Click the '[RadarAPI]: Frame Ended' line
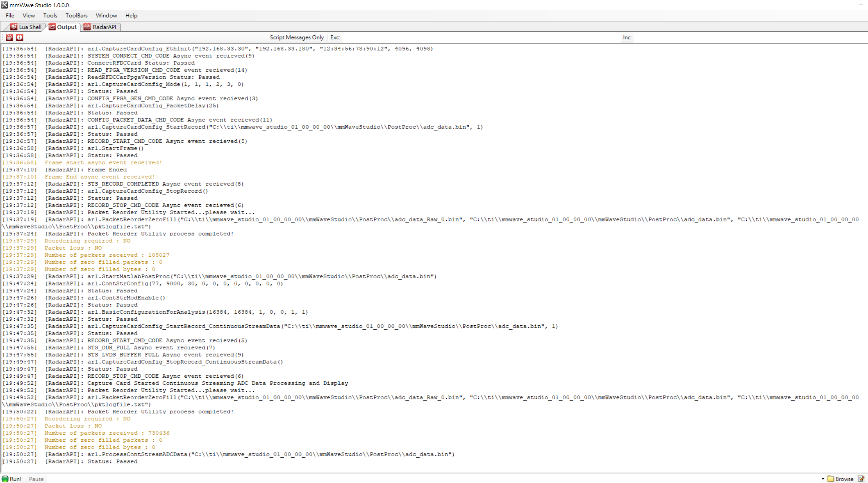This screenshot has height=483, width=868. click(x=64, y=170)
